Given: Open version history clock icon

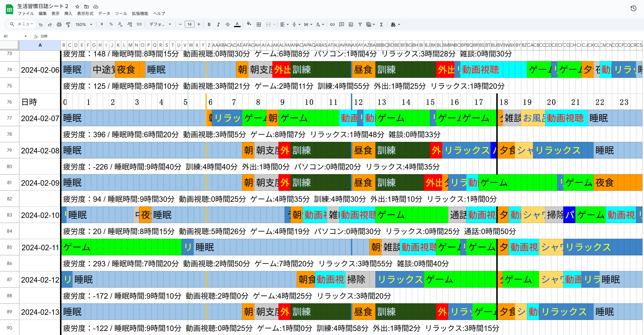Looking at the screenshot, I should tap(633, 8).
